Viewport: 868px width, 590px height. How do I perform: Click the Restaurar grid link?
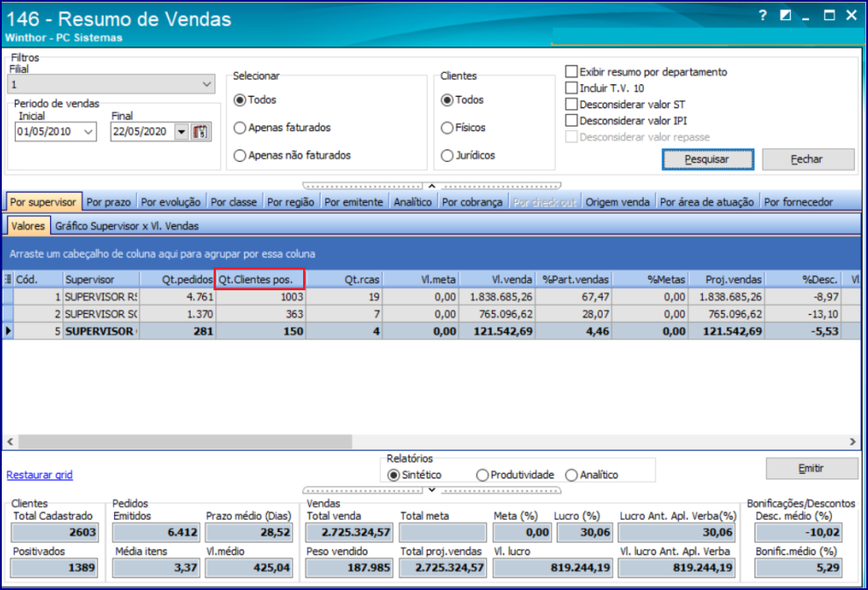(40, 475)
